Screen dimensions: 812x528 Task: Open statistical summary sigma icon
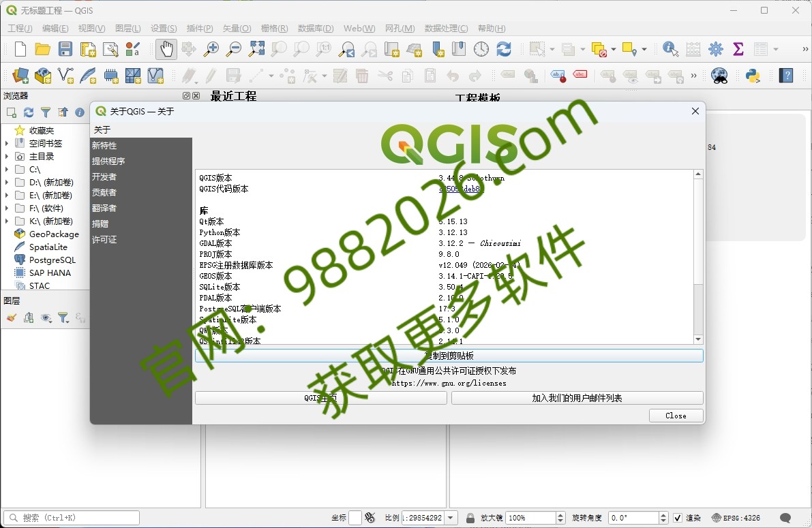(738, 49)
